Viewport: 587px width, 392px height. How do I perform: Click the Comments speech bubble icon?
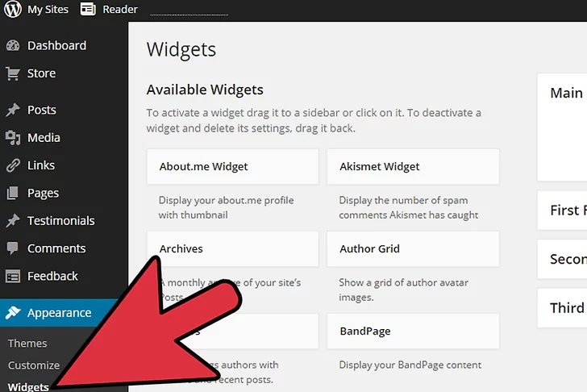pyautogui.click(x=13, y=248)
